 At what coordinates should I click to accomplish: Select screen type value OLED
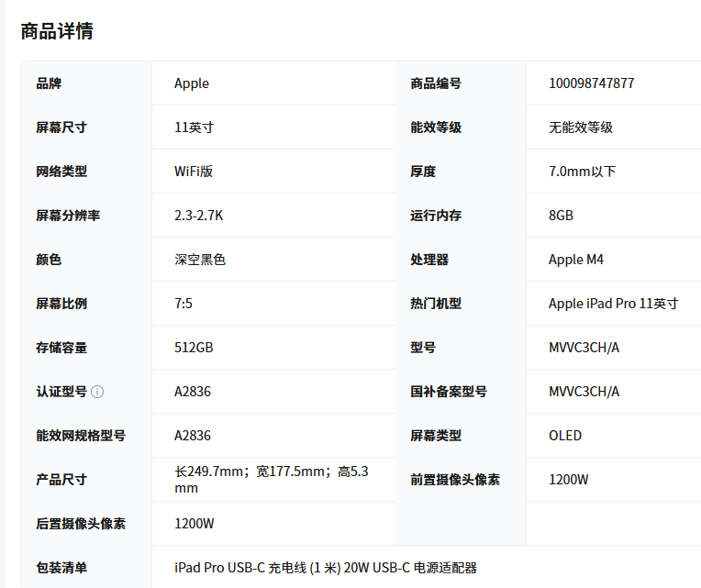(565, 436)
